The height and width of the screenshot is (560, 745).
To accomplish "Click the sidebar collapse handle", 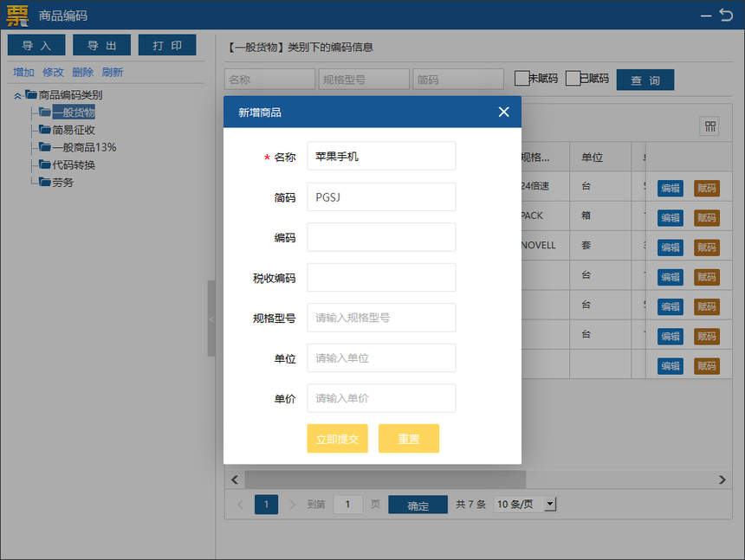I will (211, 319).
